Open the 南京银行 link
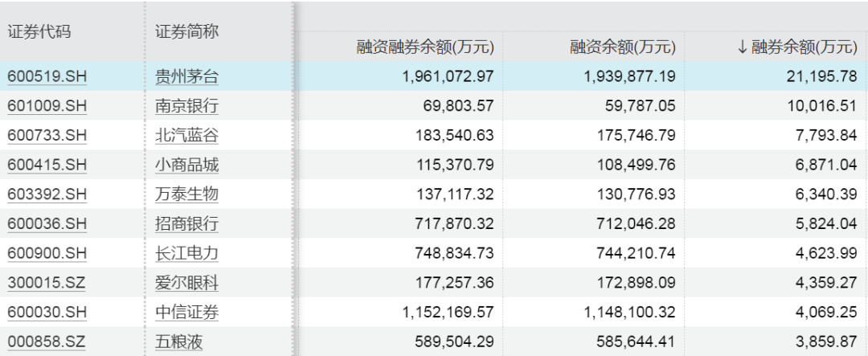Screen dimensions: 868x356 point(186,106)
